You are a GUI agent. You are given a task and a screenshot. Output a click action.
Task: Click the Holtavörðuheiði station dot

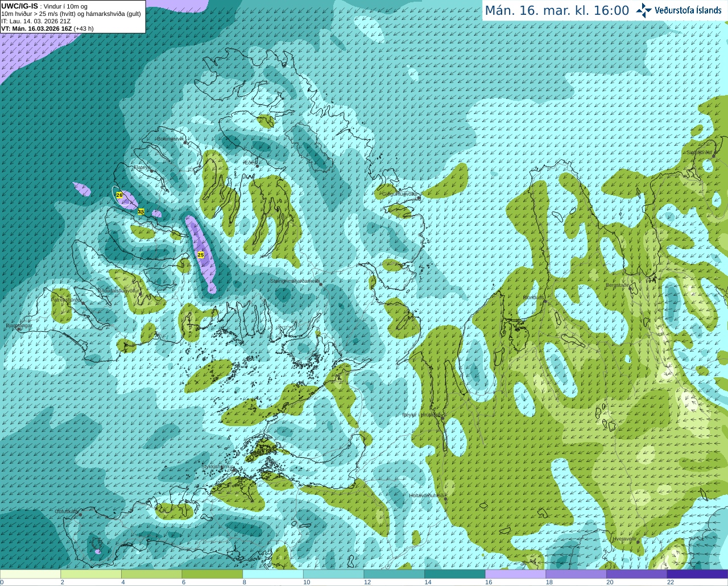coord(445,499)
